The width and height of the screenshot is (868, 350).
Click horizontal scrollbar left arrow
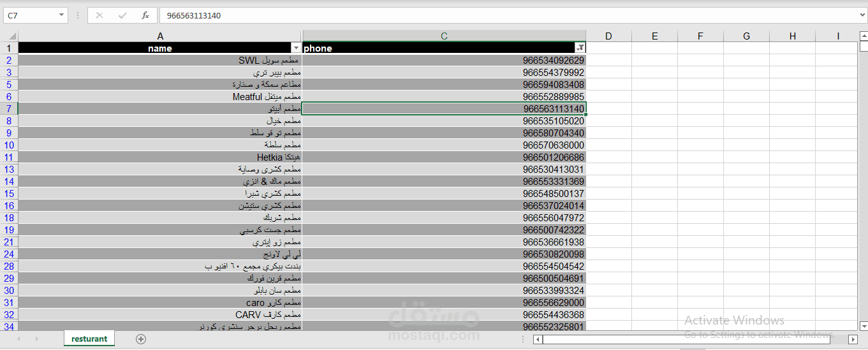538,339
